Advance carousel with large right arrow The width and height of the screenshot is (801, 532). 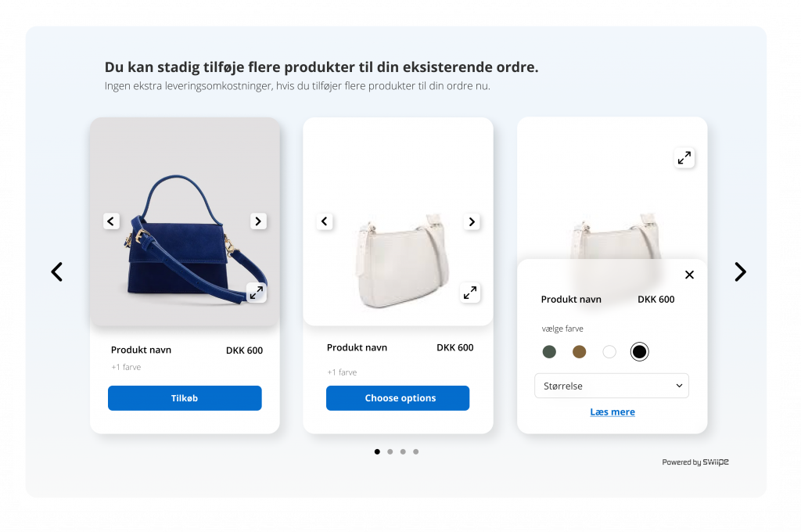(x=740, y=272)
